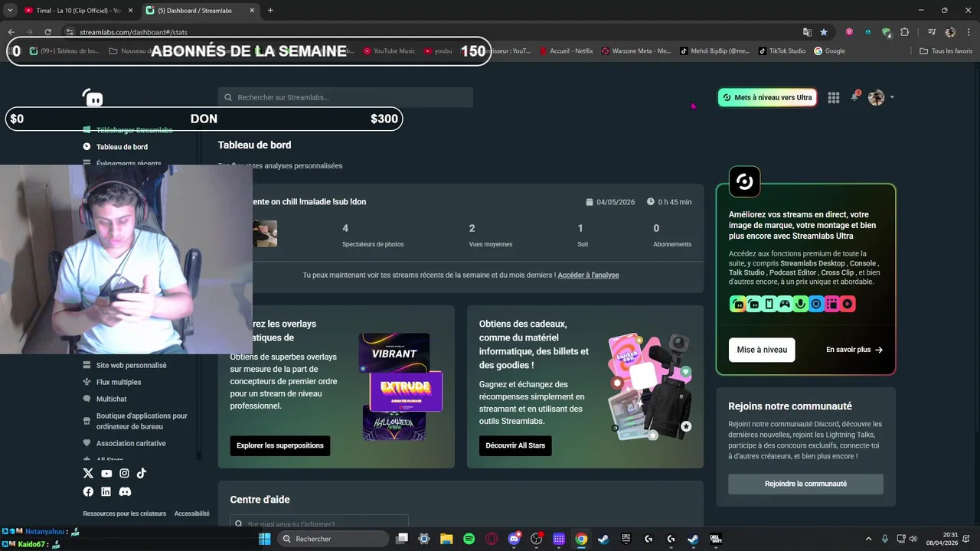The width and height of the screenshot is (980, 551).
Task: Click the Mise à niveau button
Action: (x=762, y=350)
